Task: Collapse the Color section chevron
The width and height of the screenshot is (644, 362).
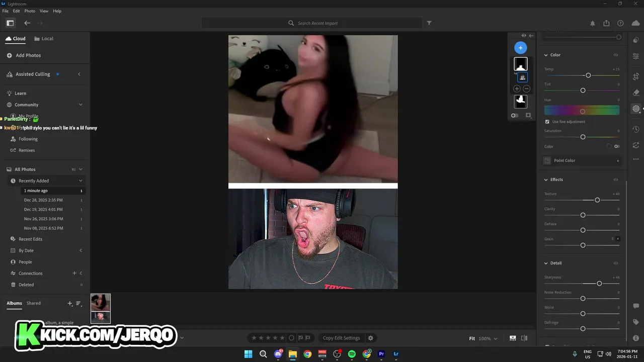Action: (546, 55)
